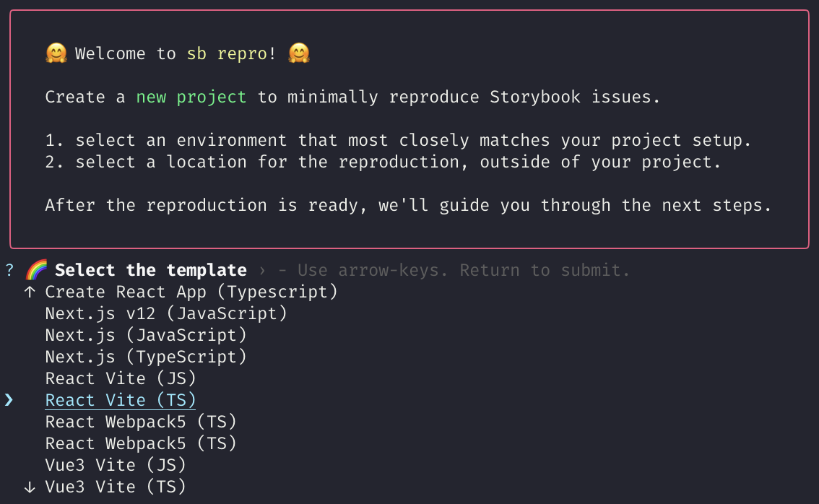The image size is (819, 504).
Task: Expand the Next.js (TypeScript) entry
Action: [146, 357]
